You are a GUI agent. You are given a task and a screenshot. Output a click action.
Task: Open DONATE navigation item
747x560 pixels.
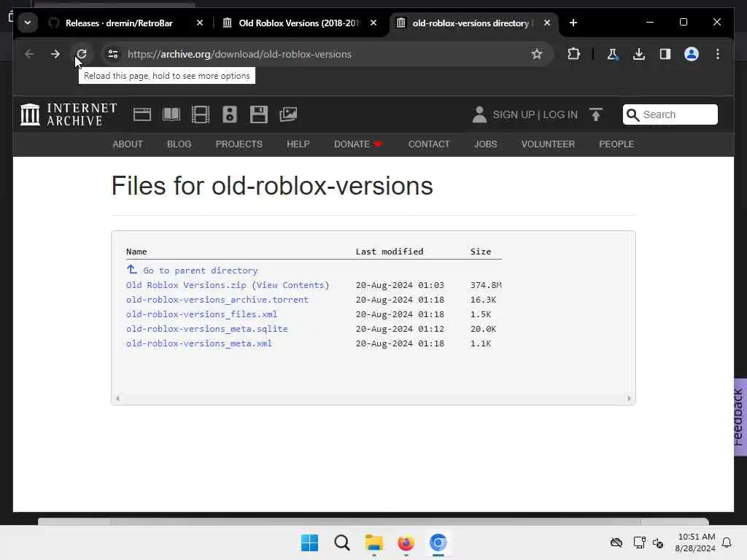357,144
